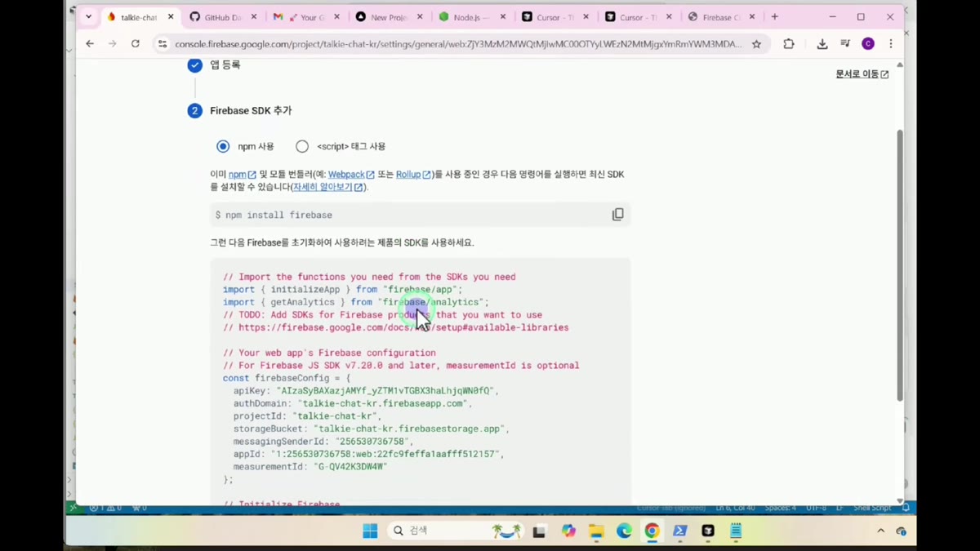980x551 pixels.
Task: Click the scrollbar down arrow
Action: (900, 500)
